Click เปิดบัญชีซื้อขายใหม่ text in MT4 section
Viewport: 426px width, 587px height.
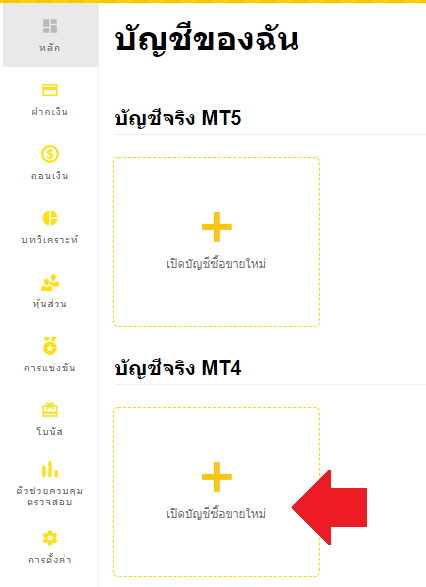[216, 514]
